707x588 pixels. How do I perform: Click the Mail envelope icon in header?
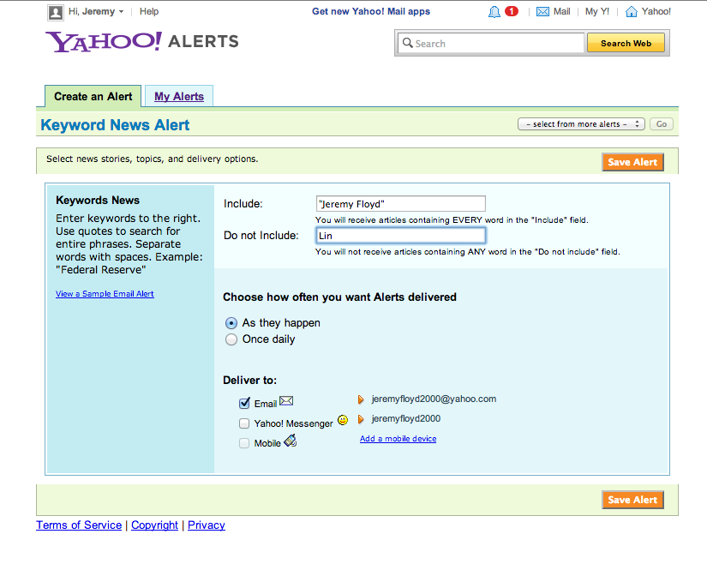[x=542, y=12]
